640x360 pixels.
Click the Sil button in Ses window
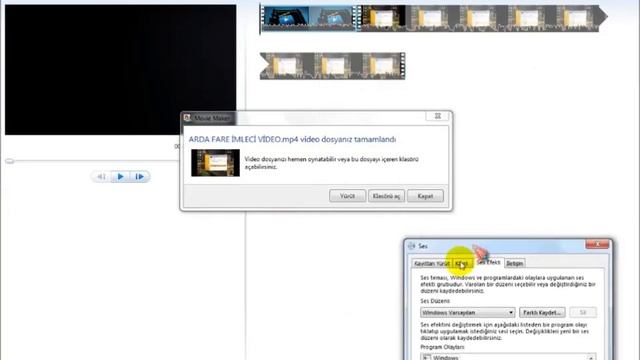(x=583, y=313)
